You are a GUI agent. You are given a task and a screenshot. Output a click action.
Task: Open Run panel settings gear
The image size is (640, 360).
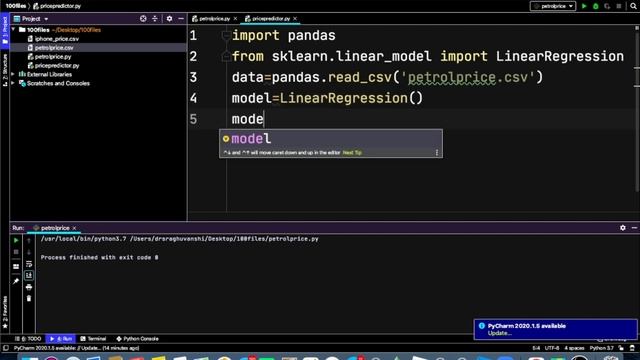622,228
